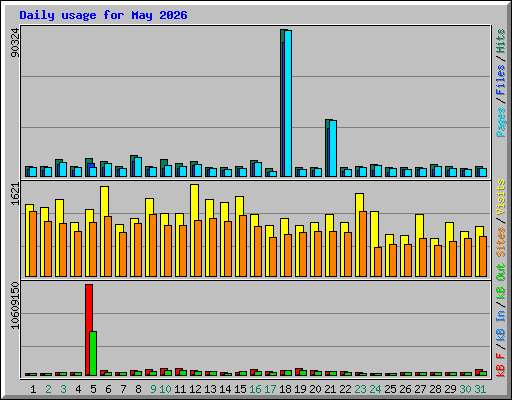Click day label 20 on the x-axis
This screenshot has height=400, width=512.
point(315,389)
